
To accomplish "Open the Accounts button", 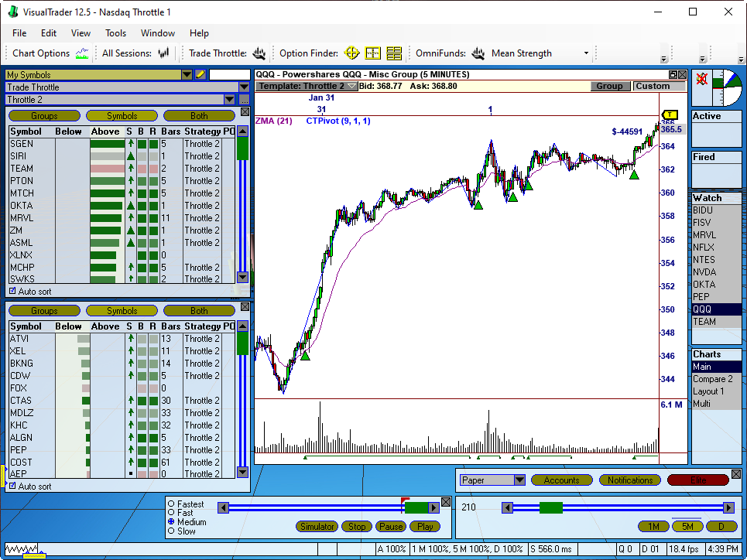I will pyautogui.click(x=562, y=480).
